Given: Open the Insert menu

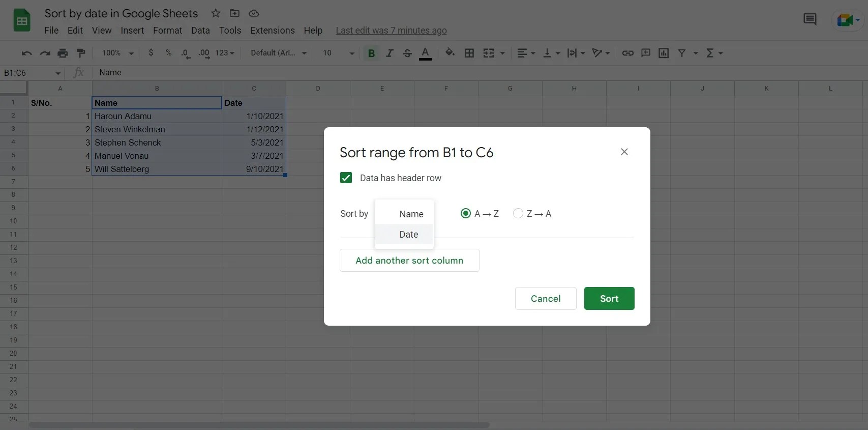Looking at the screenshot, I should tap(132, 31).
